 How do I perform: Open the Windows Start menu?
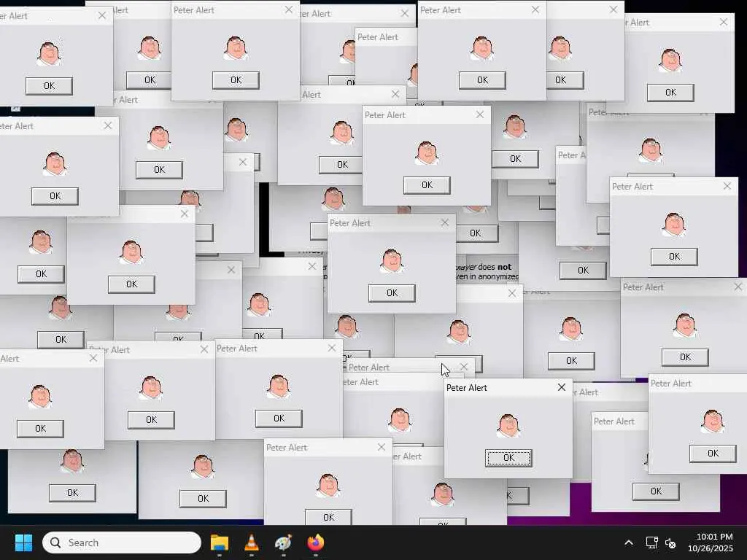coord(23,542)
